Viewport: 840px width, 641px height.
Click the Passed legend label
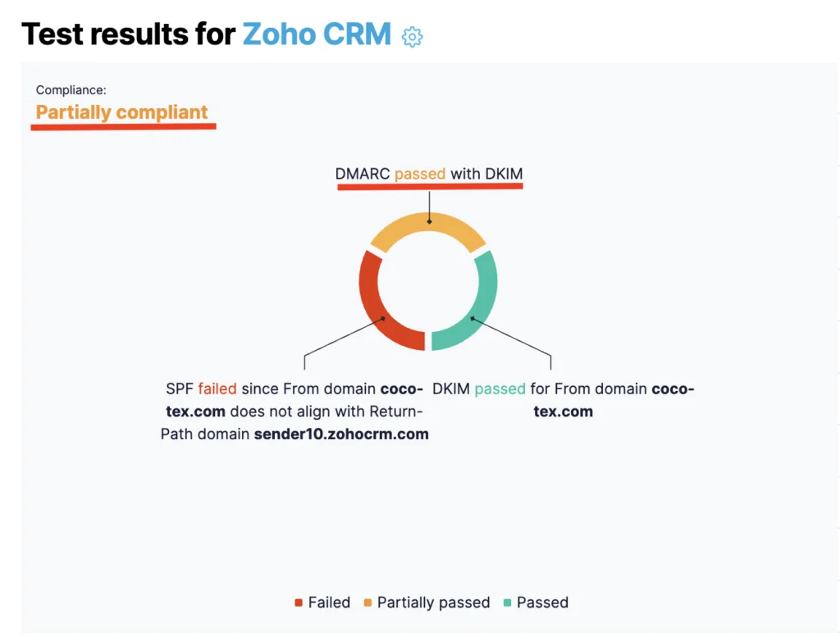(x=542, y=602)
